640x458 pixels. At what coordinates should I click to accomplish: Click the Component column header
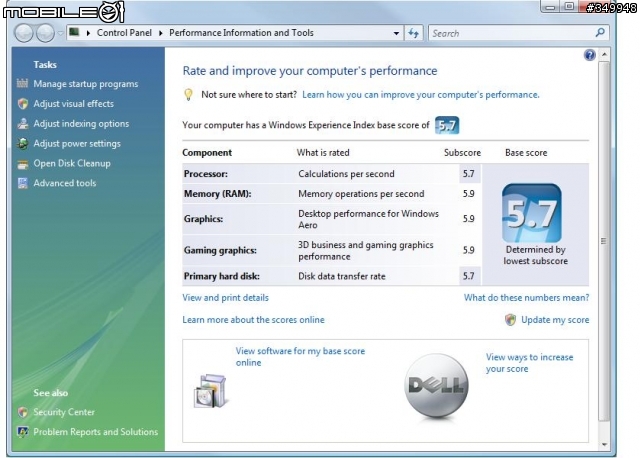point(207,153)
